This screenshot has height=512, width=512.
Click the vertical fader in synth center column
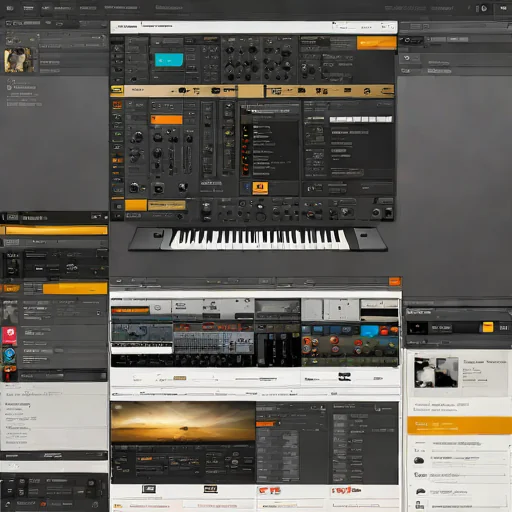(x=208, y=139)
